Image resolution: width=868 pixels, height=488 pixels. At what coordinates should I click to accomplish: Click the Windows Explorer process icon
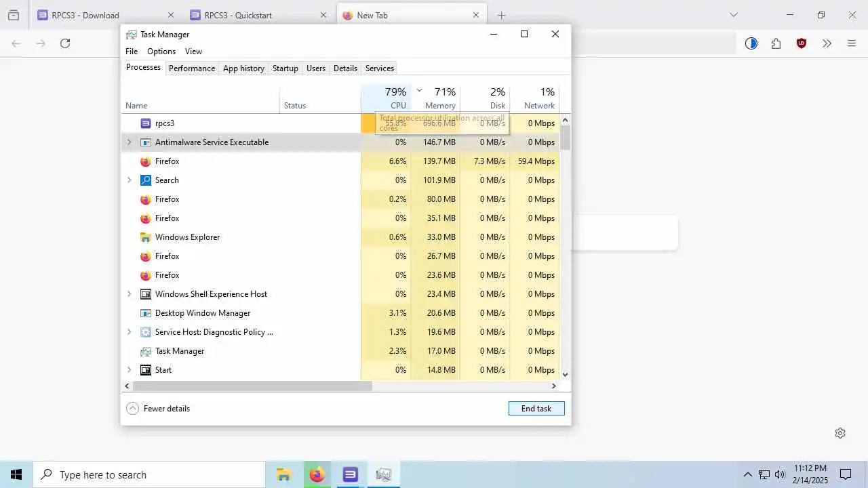(145, 237)
